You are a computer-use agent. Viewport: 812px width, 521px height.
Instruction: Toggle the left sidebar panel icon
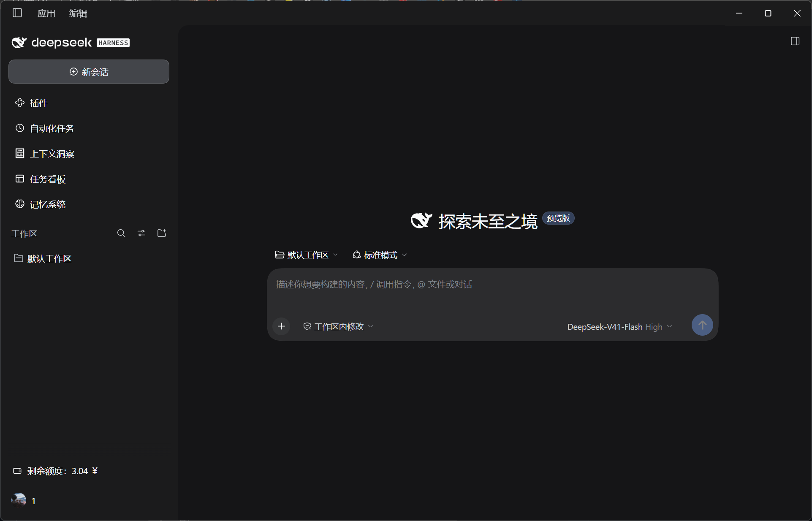(x=17, y=13)
